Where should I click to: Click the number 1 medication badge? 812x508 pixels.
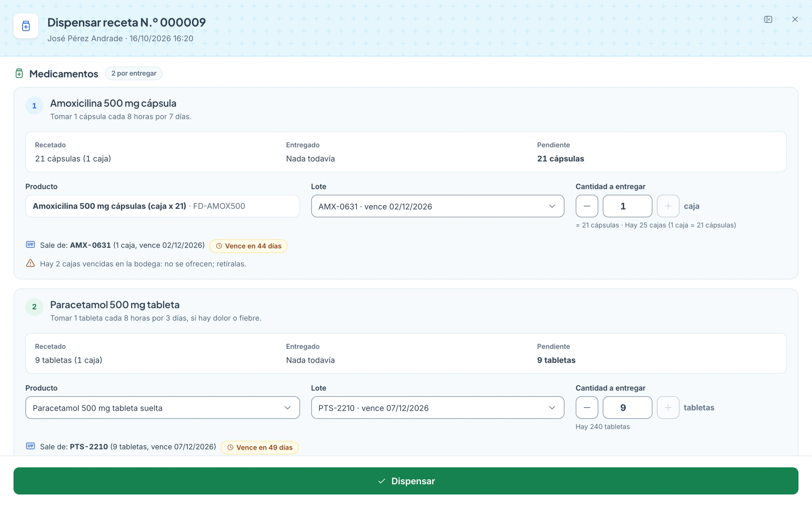[34, 106]
